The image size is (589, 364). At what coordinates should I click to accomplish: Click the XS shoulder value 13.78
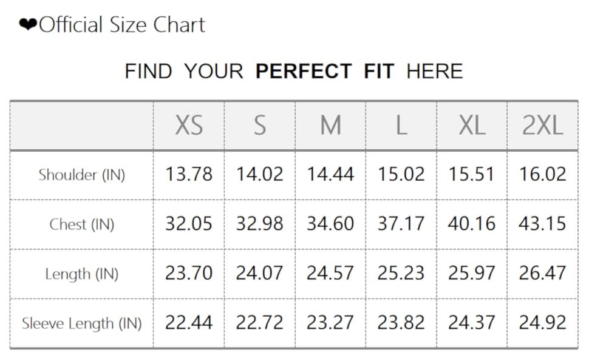pos(189,175)
